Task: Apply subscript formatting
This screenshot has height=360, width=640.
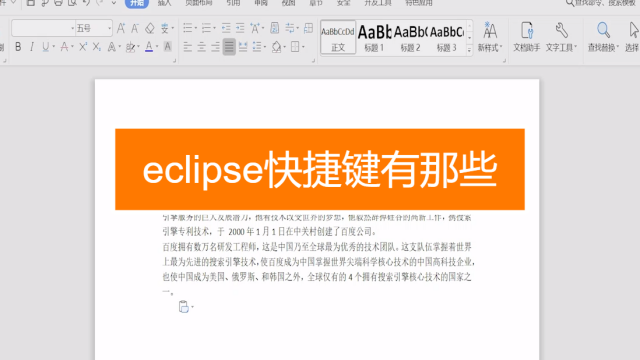Action: [97, 47]
